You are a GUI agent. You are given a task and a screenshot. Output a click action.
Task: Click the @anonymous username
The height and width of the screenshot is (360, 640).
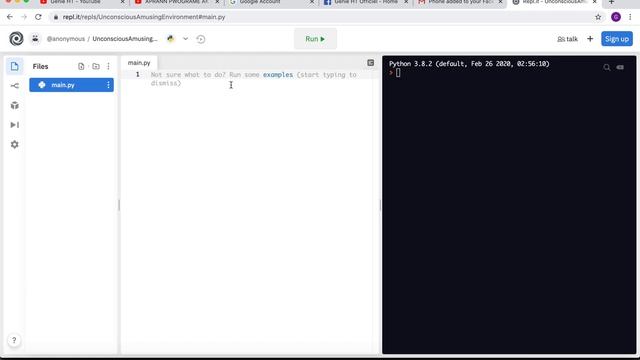pyautogui.click(x=66, y=39)
